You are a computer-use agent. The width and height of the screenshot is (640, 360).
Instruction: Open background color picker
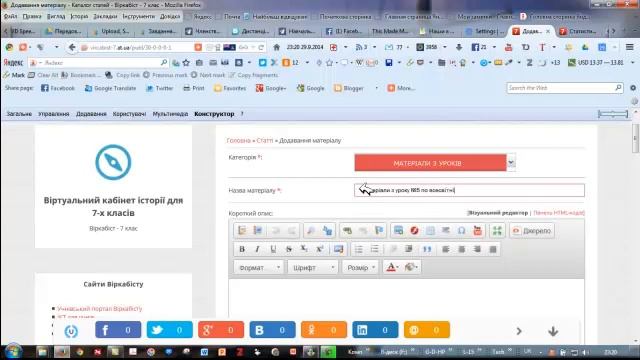(411, 267)
